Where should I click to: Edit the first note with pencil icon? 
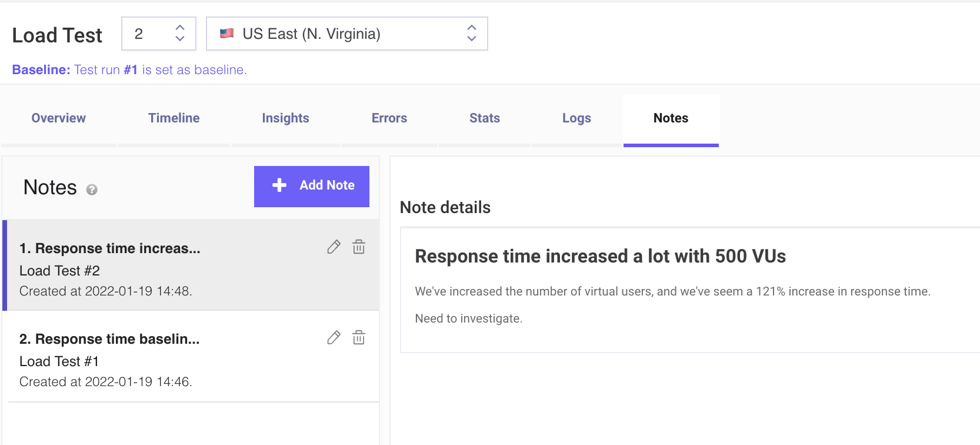click(x=334, y=247)
